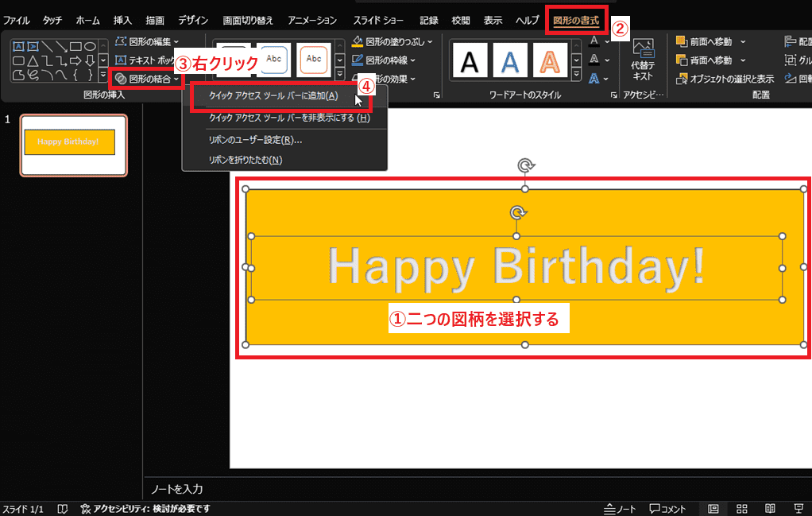Switch to slide sorter view in status bar
This screenshot has width=812, height=516.
[741, 509]
